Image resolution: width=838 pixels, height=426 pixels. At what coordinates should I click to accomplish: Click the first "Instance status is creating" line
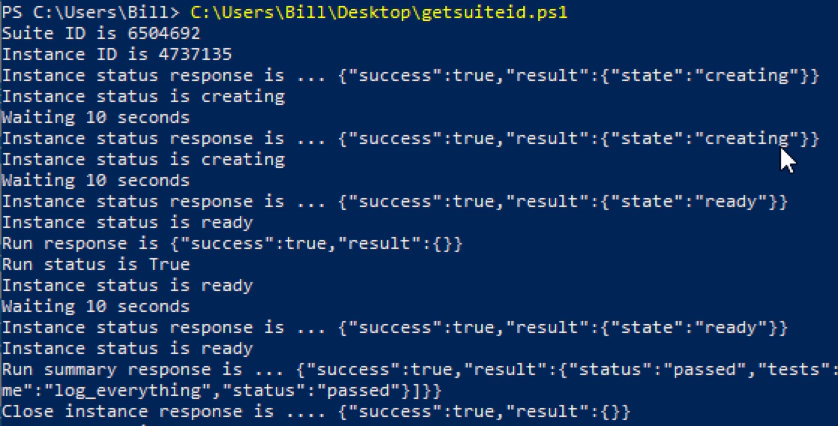coord(143,96)
